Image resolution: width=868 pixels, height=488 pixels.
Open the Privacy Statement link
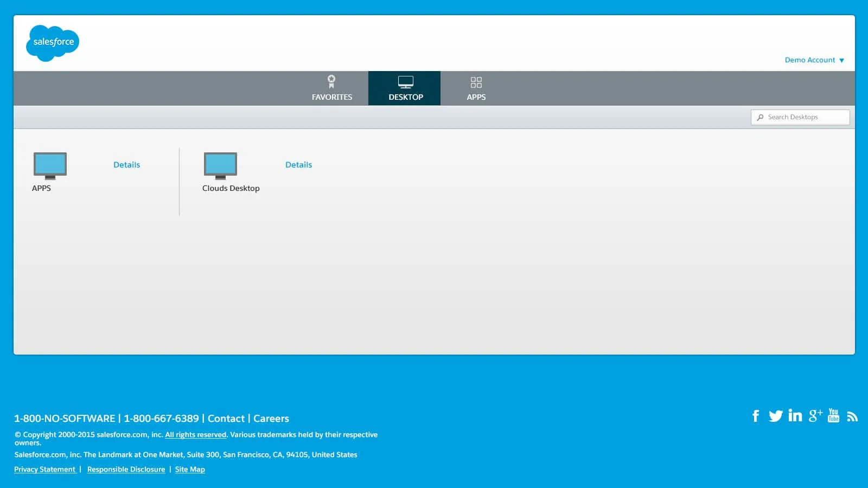click(x=44, y=470)
